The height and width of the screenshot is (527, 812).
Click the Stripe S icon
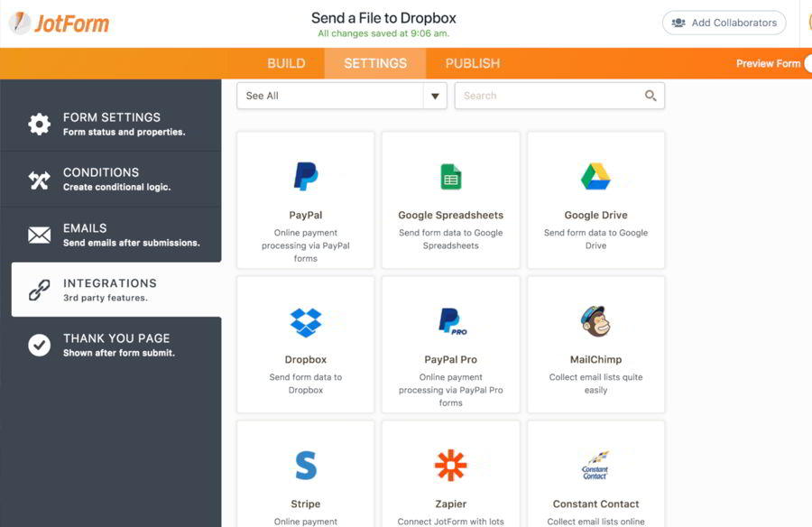[x=305, y=466]
